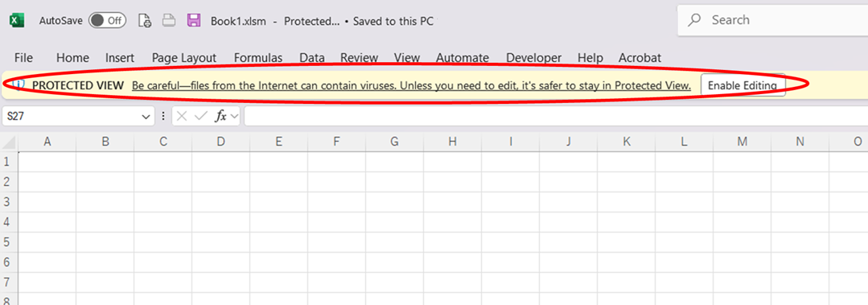Select row 3 header
The width and height of the screenshot is (868, 305).
pos(9,202)
